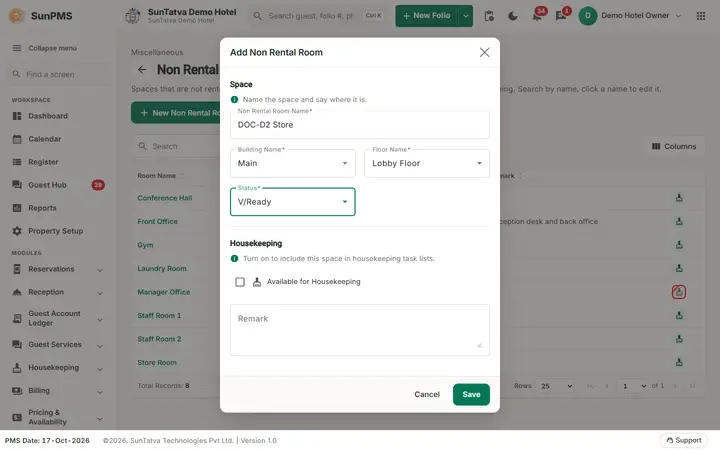The height and width of the screenshot is (450, 720).
Task: Open Calendar from sidebar
Action: [x=45, y=139]
